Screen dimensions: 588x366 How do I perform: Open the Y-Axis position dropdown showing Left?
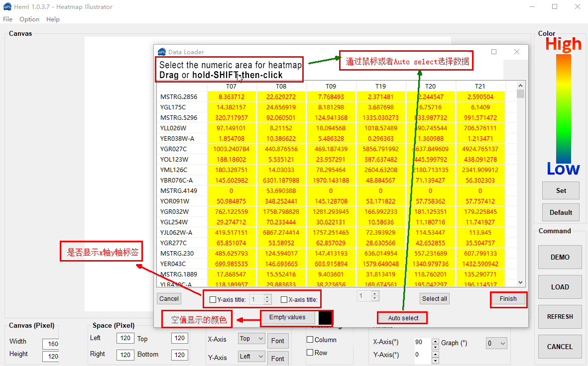point(251,356)
